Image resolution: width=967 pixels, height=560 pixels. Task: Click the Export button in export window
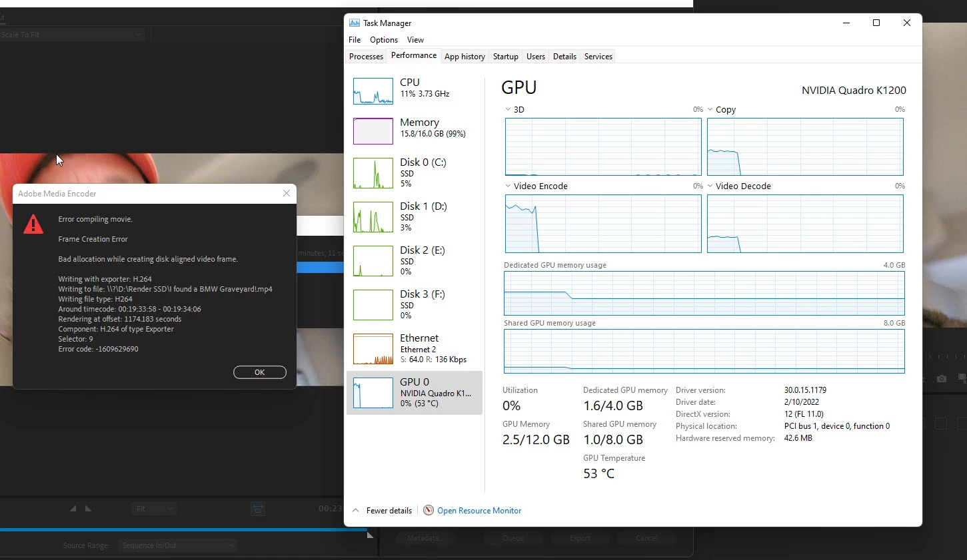tap(580, 538)
